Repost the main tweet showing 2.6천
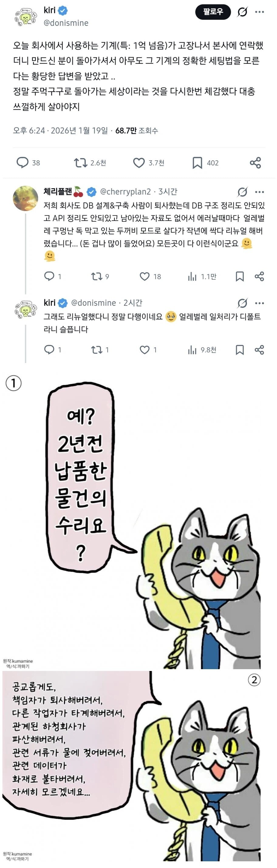The height and width of the screenshot is (868, 277). [x=90, y=163]
